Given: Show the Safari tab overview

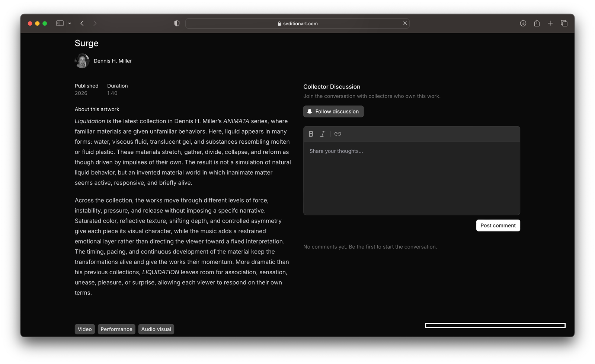Looking at the screenshot, I should tap(564, 23).
